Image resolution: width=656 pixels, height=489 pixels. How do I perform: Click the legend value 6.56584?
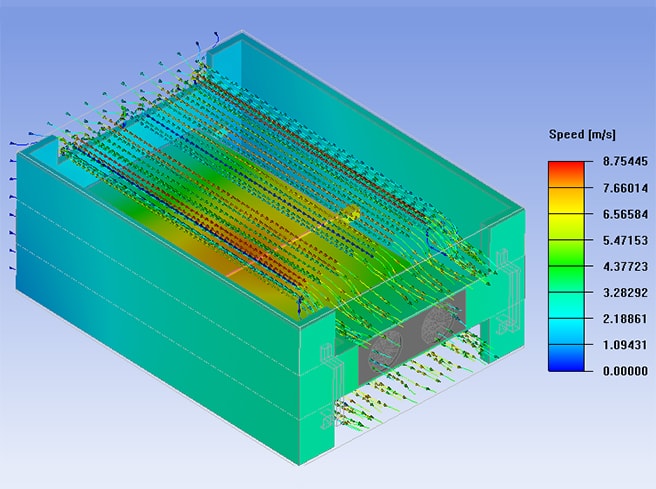pyautogui.click(x=625, y=214)
